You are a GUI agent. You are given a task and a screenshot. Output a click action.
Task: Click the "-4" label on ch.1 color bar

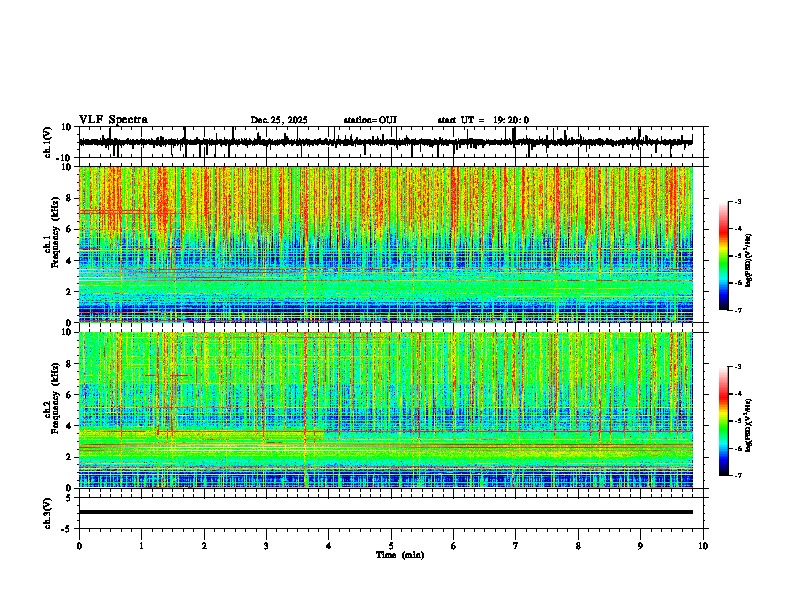[738, 229]
